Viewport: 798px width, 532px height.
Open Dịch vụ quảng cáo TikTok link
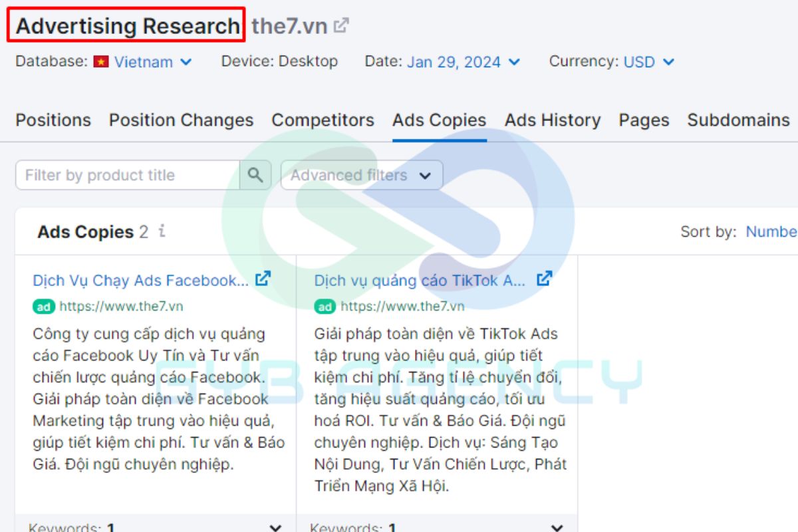tap(420, 281)
